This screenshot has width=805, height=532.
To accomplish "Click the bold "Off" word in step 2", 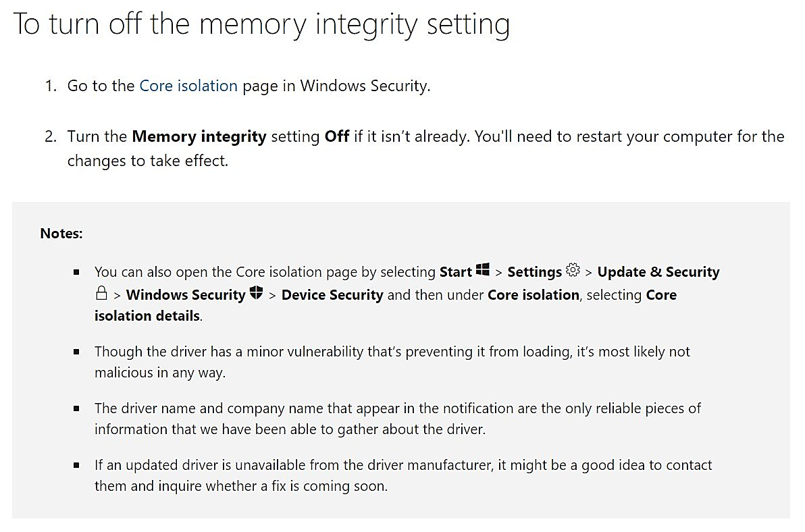I will (336, 136).
